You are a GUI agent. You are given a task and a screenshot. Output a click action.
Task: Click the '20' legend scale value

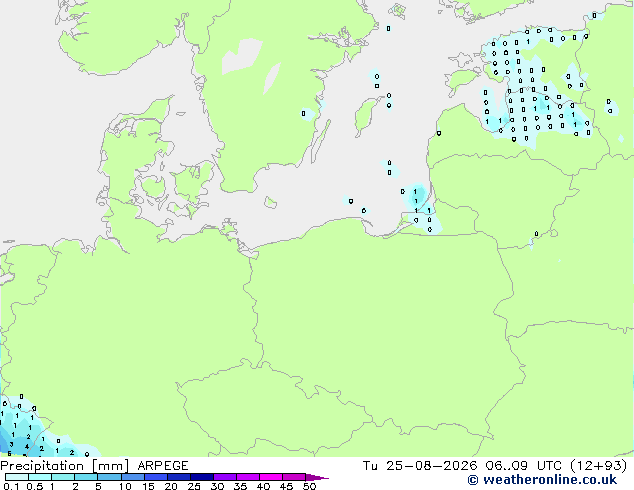point(171,486)
